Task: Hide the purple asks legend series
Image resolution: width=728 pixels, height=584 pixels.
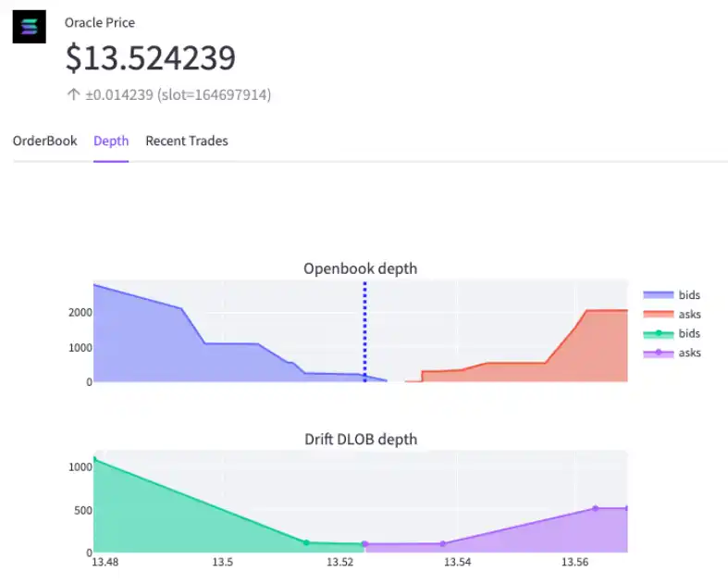Action: (672, 353)
